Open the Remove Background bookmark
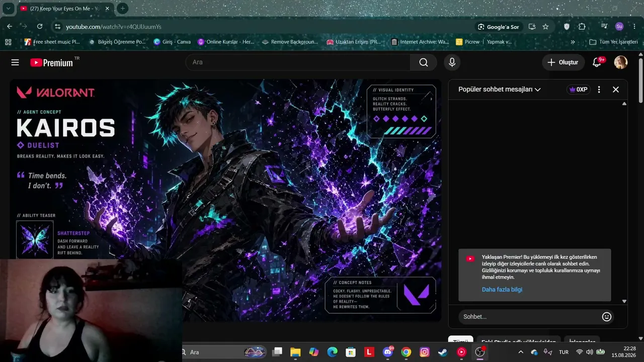Viewport: 644px width, 362px height. pos(290,42)
